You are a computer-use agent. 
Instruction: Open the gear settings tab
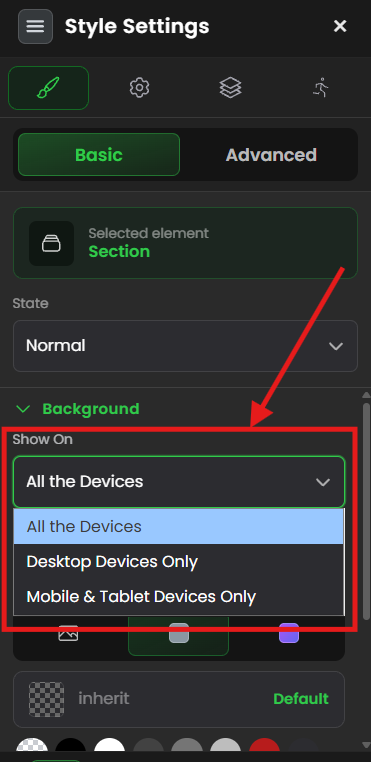pyautogui.click(x=139, y=88)
